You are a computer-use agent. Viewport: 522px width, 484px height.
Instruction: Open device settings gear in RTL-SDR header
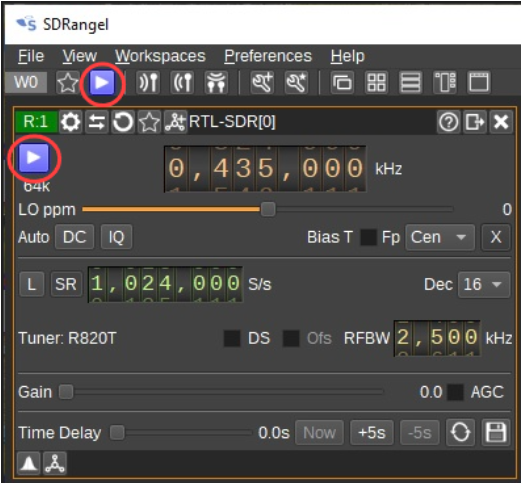point(70,122)
